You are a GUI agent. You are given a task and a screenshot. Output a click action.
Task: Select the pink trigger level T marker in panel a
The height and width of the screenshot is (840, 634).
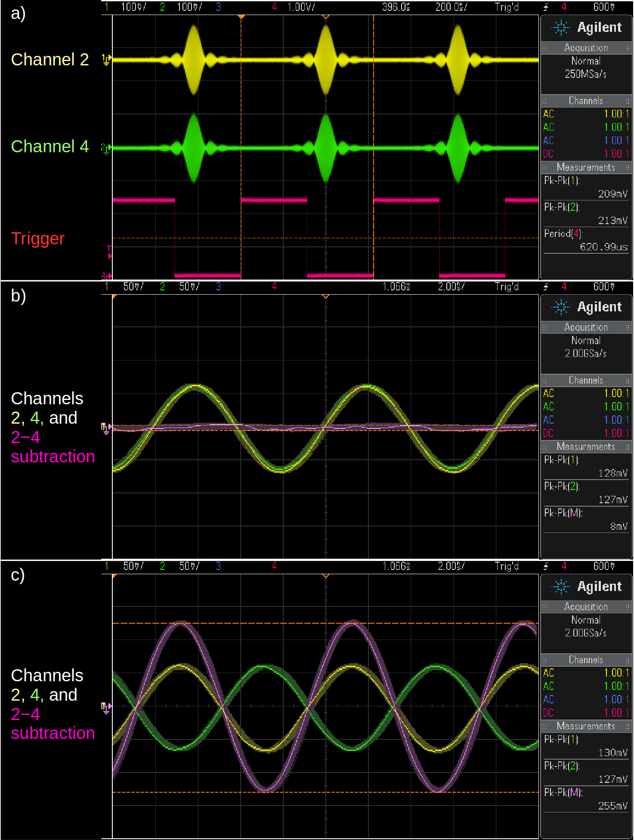109,252
